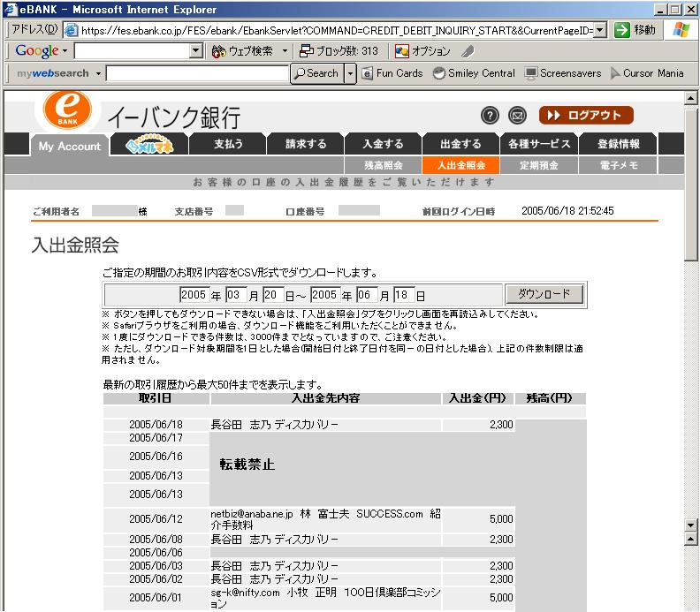Screen dimensions: 700x612
Task: Click the start year field showing 2005
Action: coord(194,295)
